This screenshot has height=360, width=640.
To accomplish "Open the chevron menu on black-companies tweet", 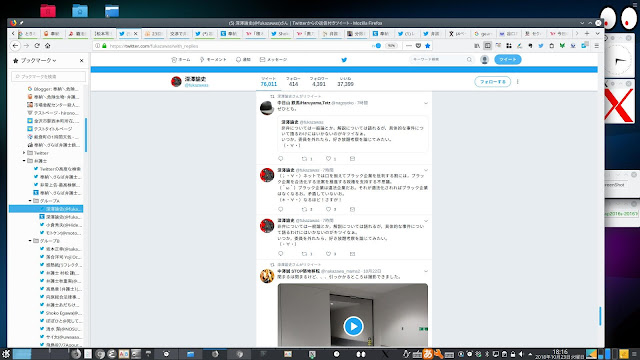I will pyautogui.click(x=426, y=170).
